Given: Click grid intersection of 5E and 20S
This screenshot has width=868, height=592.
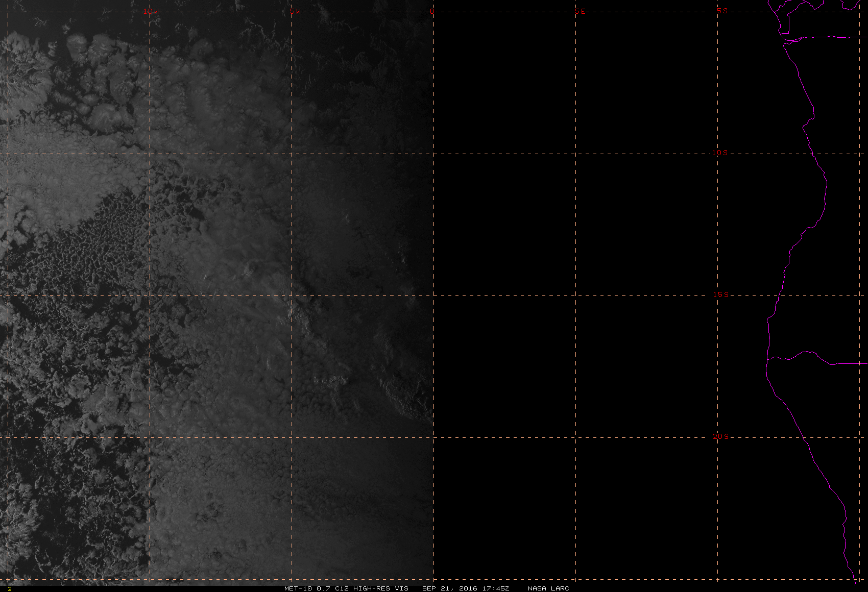Looking at the screenshot, I should [x=576, y=437].
